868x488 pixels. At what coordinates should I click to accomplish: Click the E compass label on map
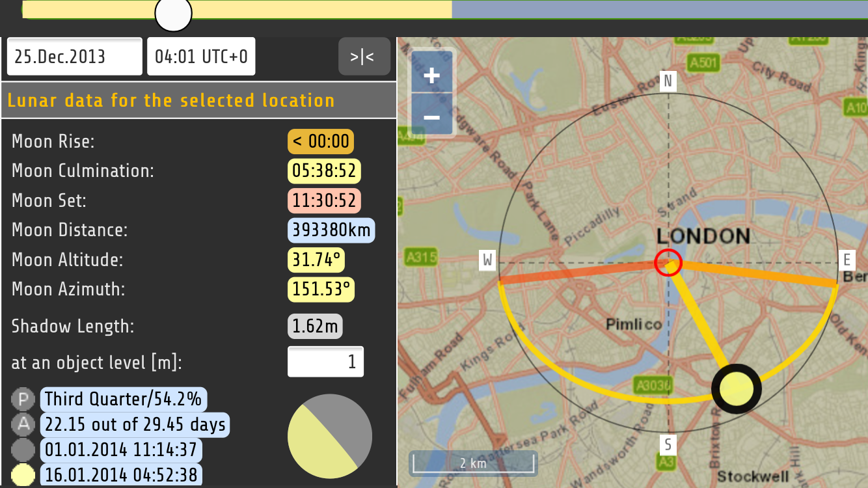point(847,260)
